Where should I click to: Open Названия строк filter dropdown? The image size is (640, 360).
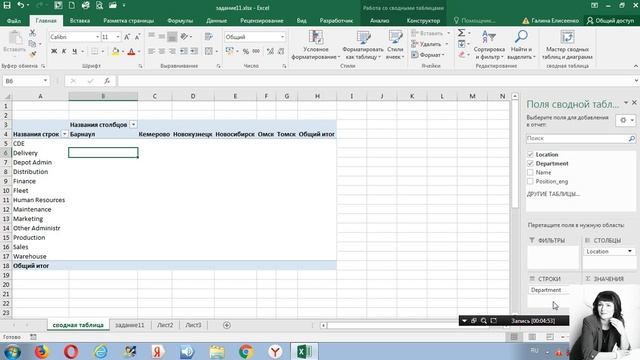(64, 134)
